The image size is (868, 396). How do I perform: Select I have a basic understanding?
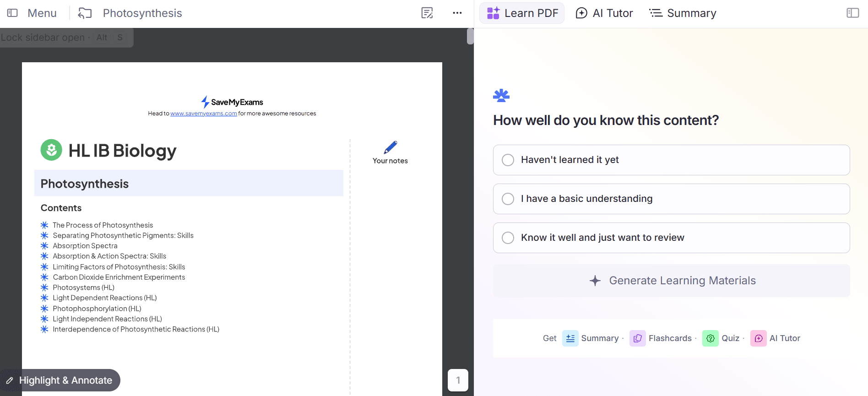point(671,199)
